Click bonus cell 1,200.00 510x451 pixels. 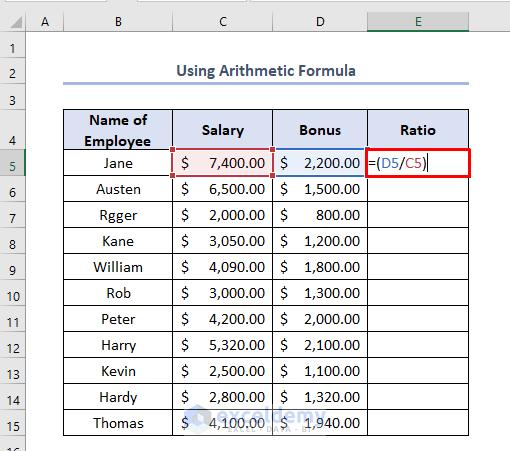pos(320,241)
